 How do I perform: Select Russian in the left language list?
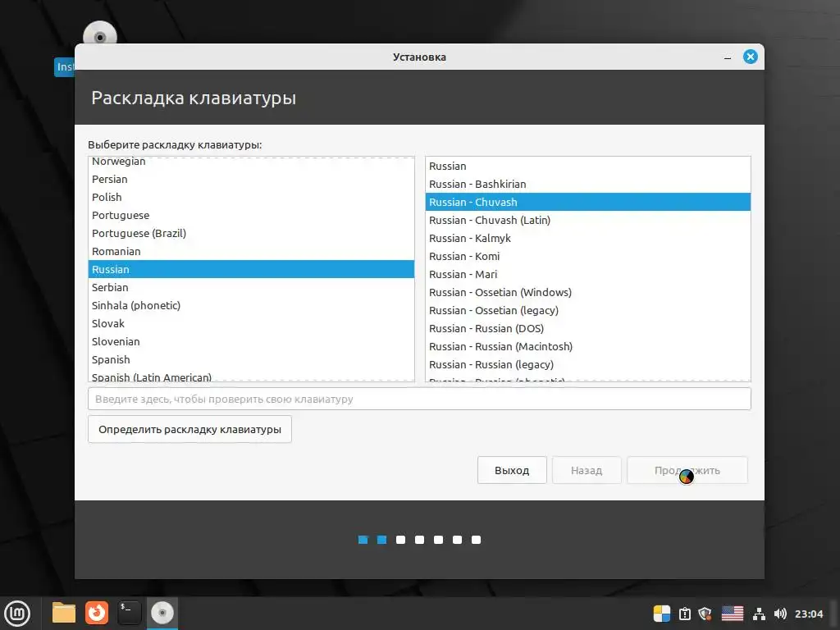[x=251, y=269]
